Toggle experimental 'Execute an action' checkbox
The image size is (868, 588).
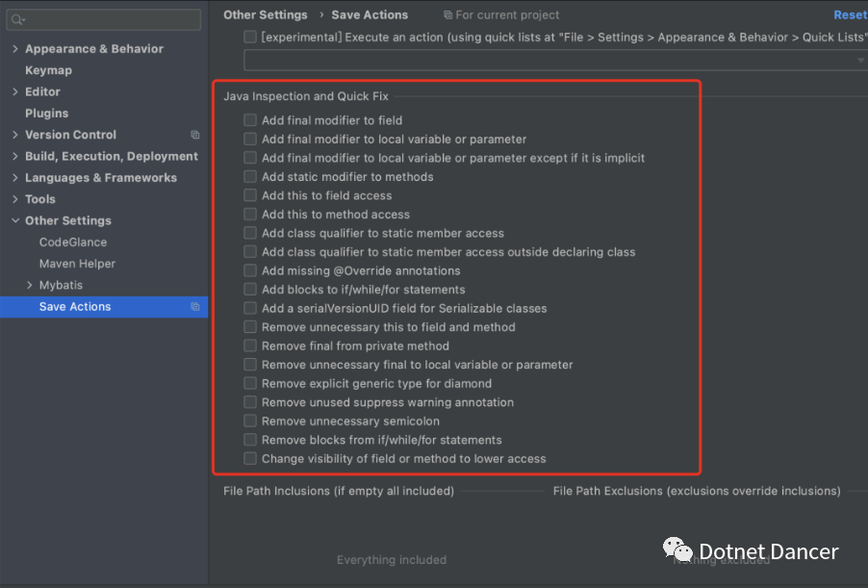[250, 37]
